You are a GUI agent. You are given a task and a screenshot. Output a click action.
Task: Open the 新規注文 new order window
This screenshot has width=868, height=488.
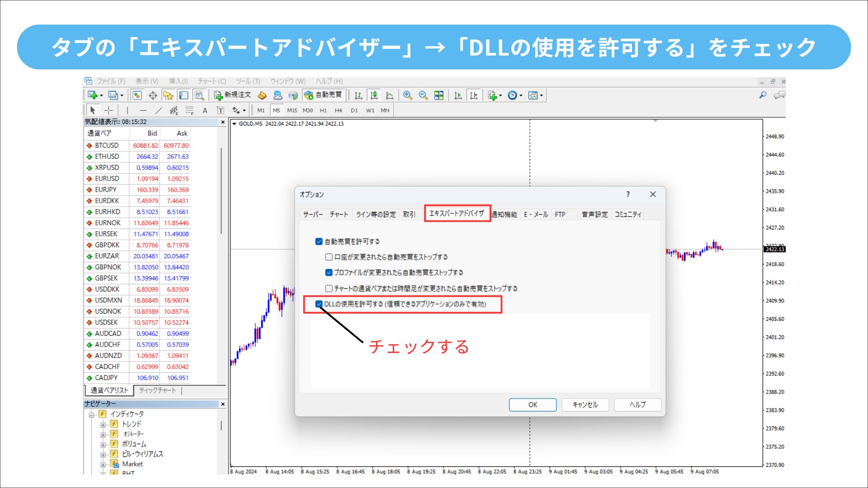pos(232,95)
